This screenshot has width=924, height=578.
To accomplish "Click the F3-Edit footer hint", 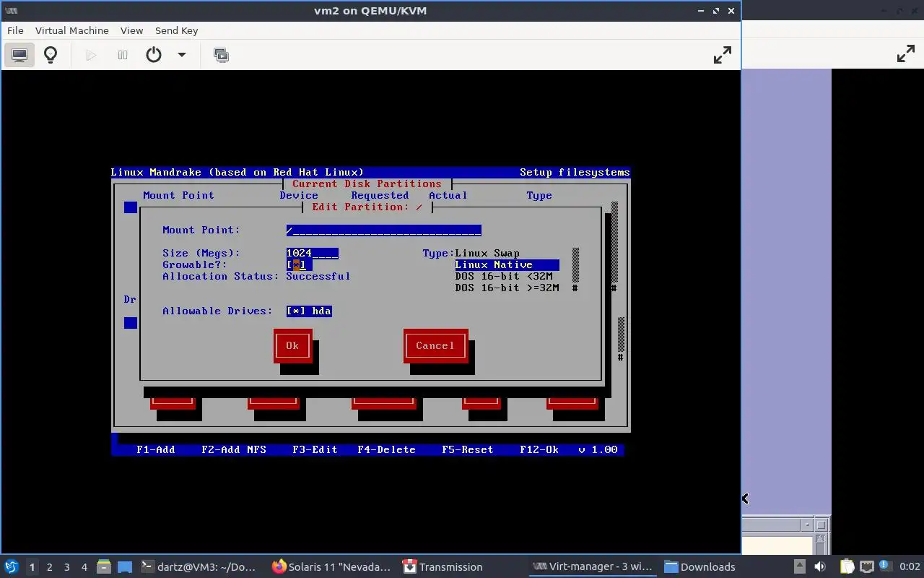I will point(315,449).
